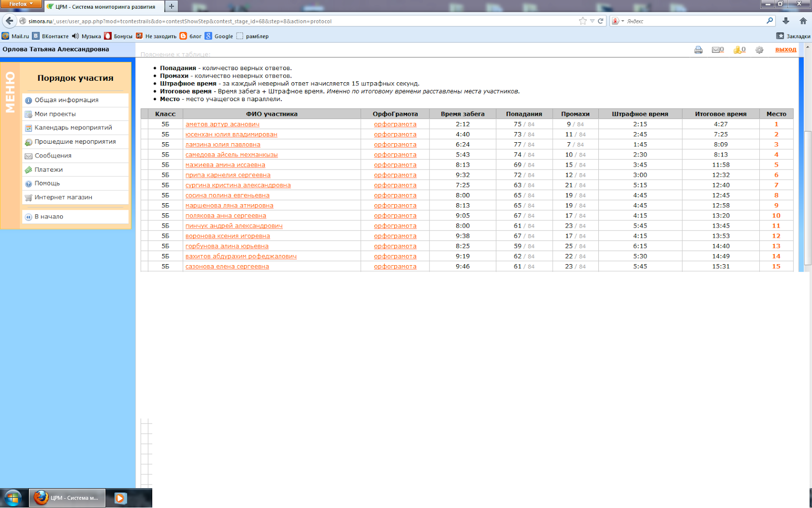
Task: Open орфограмота link in горбунова алина юрьевна row
Action: pyautogui.click(x=395, y=246)
